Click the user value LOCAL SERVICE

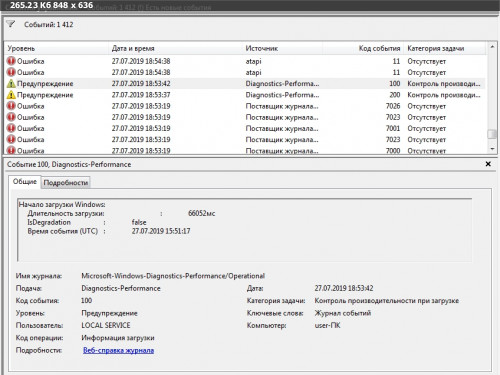pyautogui.click(x=106, y=325)
